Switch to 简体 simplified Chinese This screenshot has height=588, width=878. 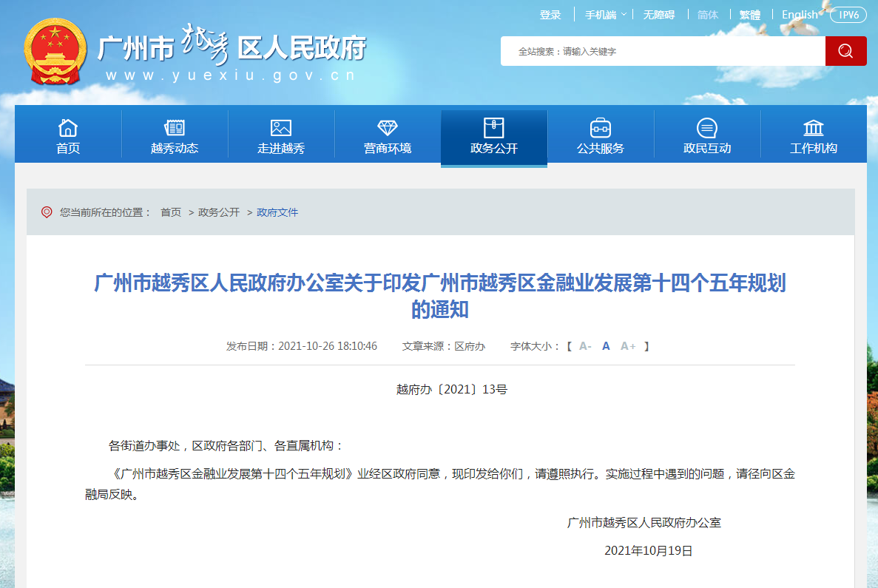click(x=708, y=15)
